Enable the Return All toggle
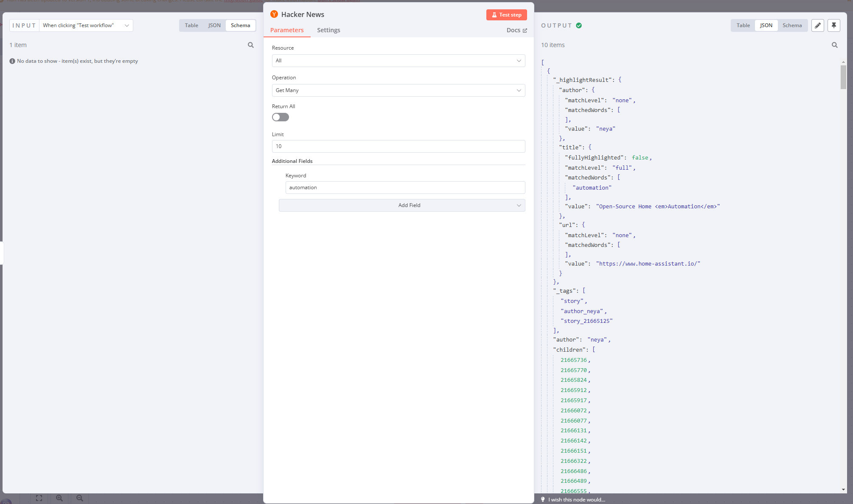Image resolution: width=853 pixels, height=504 pixels. (x=280, y=117)
